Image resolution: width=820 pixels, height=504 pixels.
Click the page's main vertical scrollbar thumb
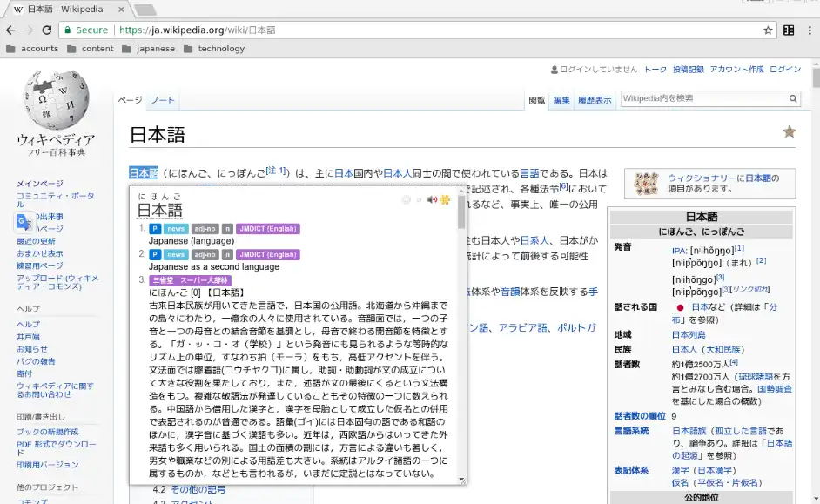[x=816, y=77]
